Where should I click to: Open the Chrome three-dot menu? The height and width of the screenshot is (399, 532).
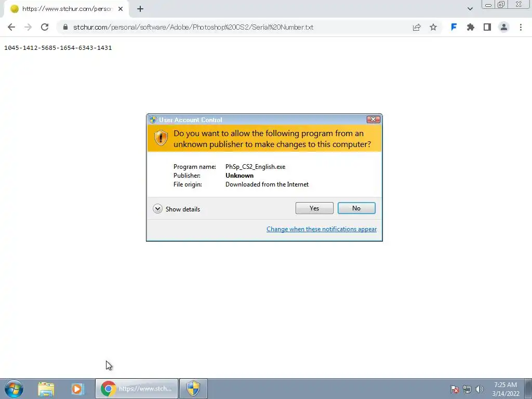click(x=521, y=27)
